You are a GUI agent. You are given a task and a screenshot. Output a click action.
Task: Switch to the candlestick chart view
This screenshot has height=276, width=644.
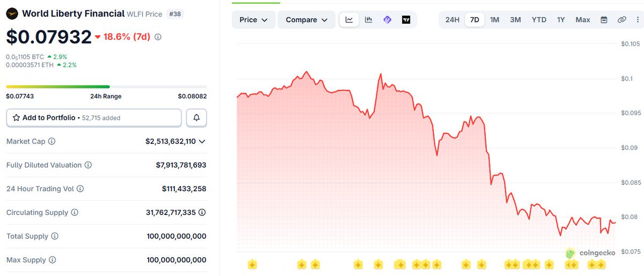point(369,20)
